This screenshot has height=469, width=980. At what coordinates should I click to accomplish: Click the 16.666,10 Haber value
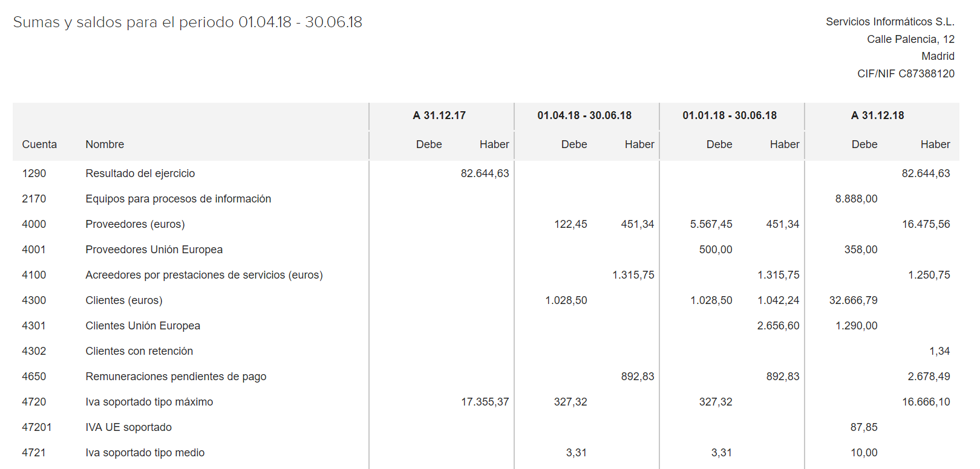926,402
